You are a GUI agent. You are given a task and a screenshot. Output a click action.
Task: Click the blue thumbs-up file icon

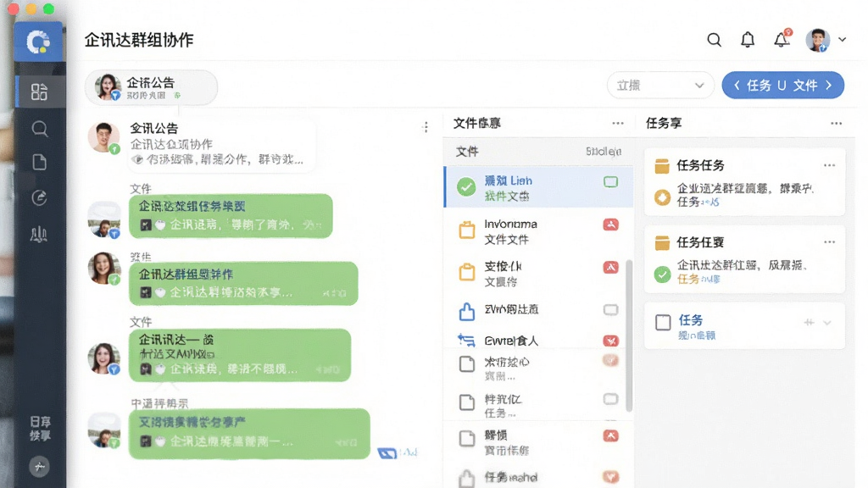point(467,312)
